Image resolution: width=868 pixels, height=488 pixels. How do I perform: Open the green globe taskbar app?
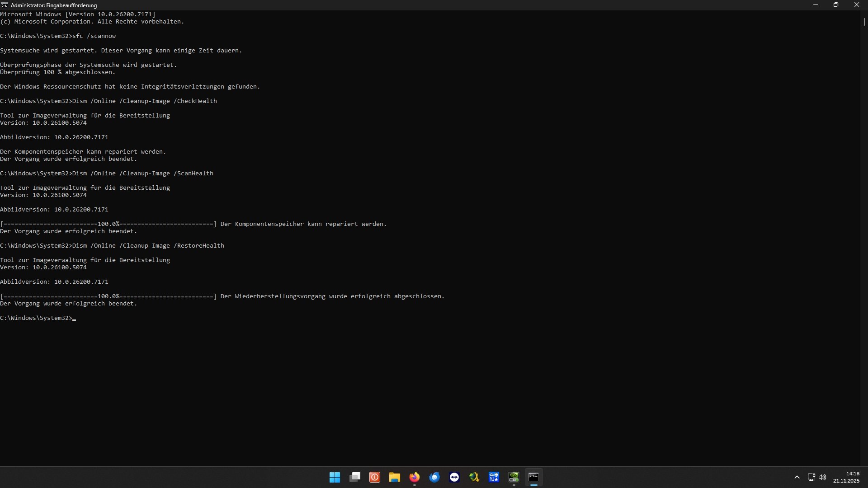click(474, 477)
